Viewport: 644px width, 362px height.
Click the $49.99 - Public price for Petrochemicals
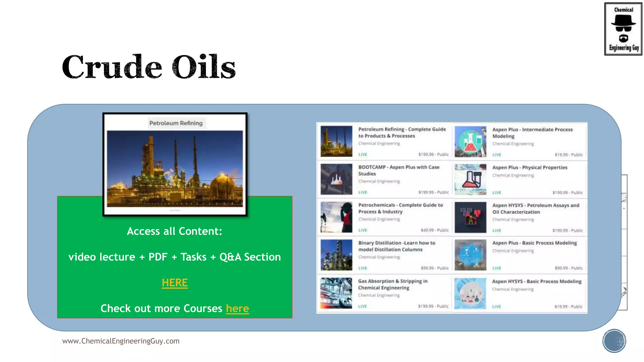tap(435, 230)
